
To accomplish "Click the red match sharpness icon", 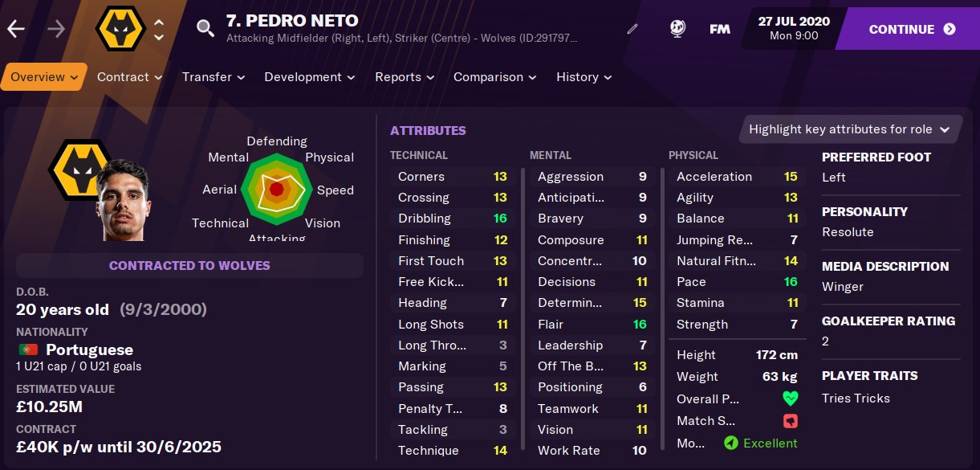I will (790, 421).
